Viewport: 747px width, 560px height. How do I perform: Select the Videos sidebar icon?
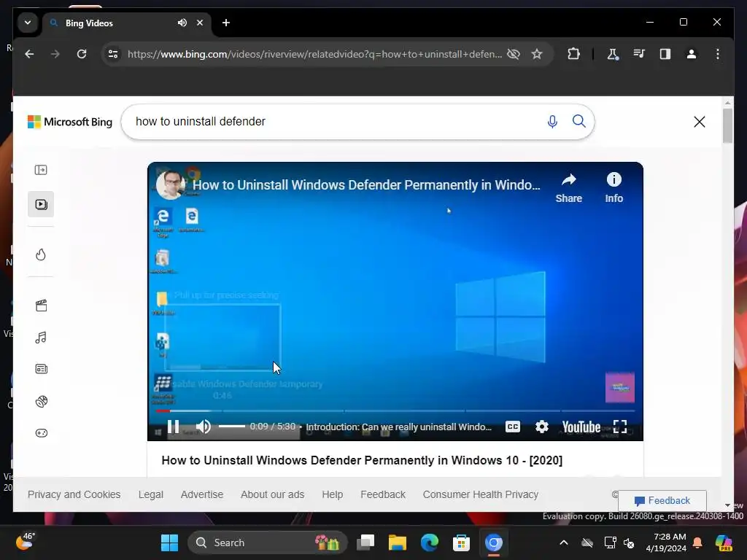(x=41, y=204)
